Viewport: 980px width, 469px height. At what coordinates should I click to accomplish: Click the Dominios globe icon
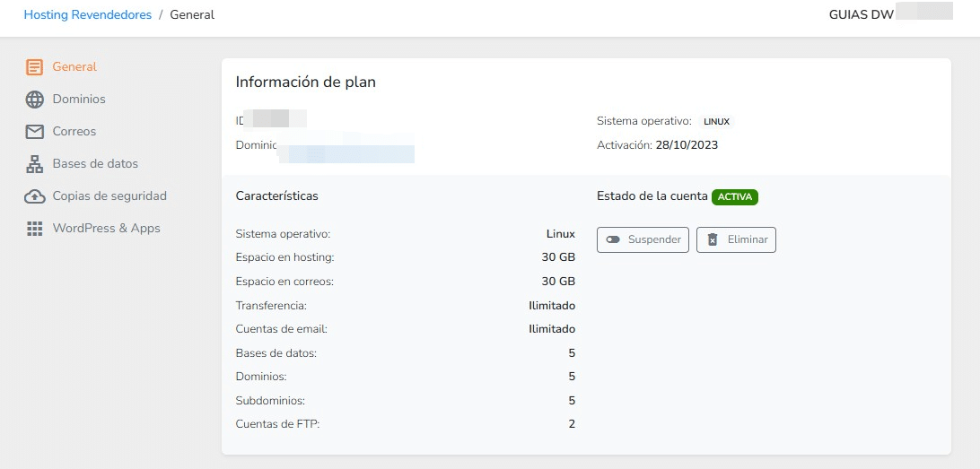pos(34,100)
